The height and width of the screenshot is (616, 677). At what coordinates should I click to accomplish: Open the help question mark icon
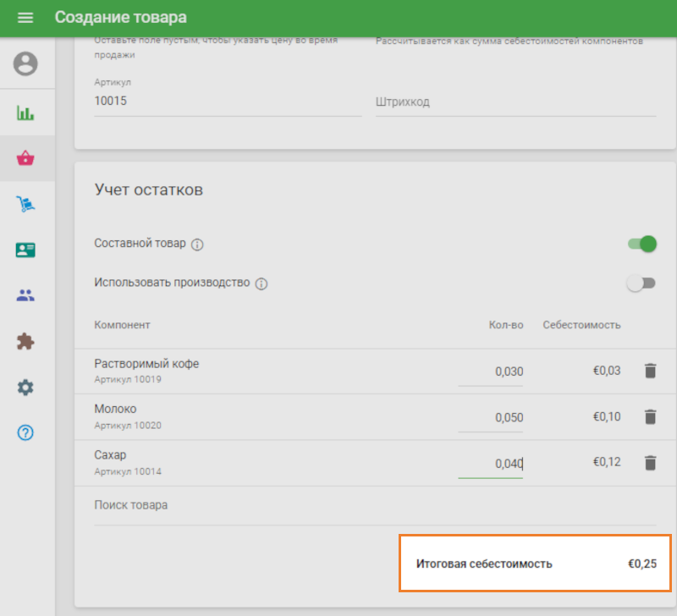[x=26, y=433]
